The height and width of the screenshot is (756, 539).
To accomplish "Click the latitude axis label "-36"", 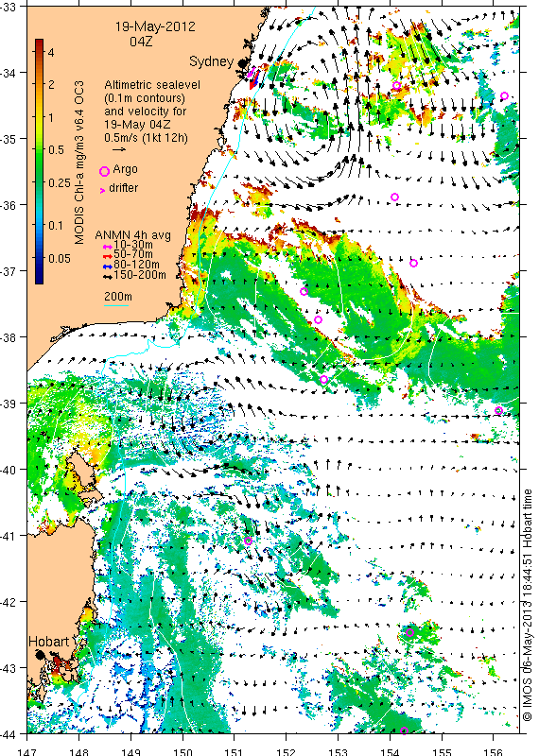I will 9,205.
